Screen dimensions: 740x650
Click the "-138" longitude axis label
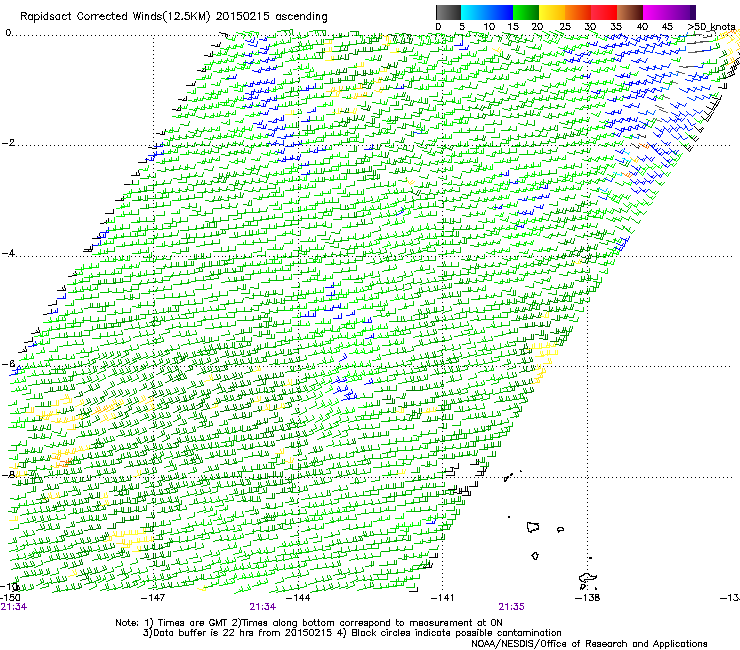588,598
